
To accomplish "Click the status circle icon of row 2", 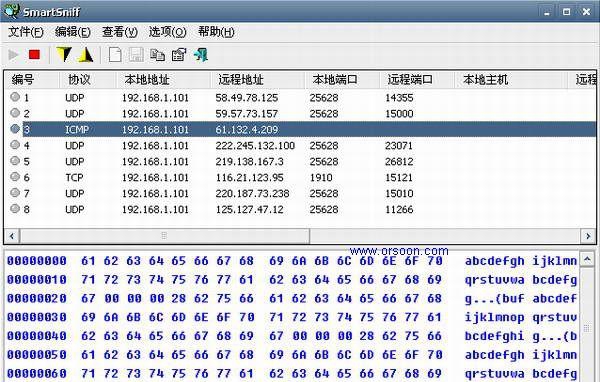I will (x=15, y=113).
